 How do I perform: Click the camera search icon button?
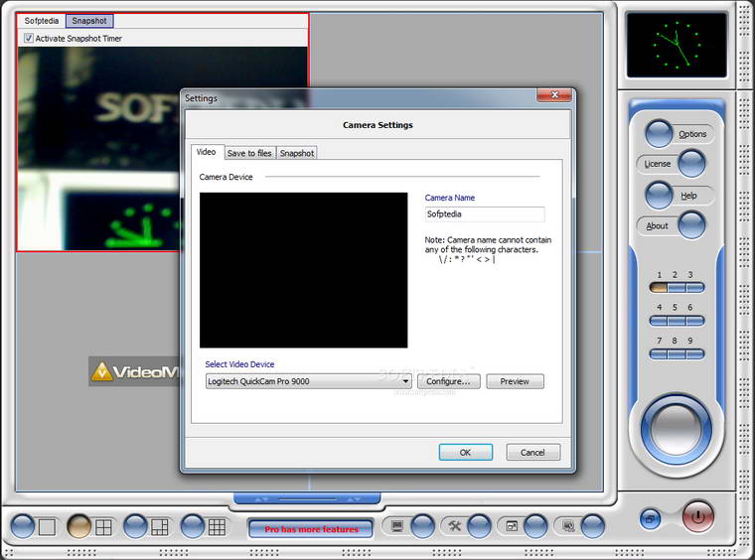(x=592, y=526)
